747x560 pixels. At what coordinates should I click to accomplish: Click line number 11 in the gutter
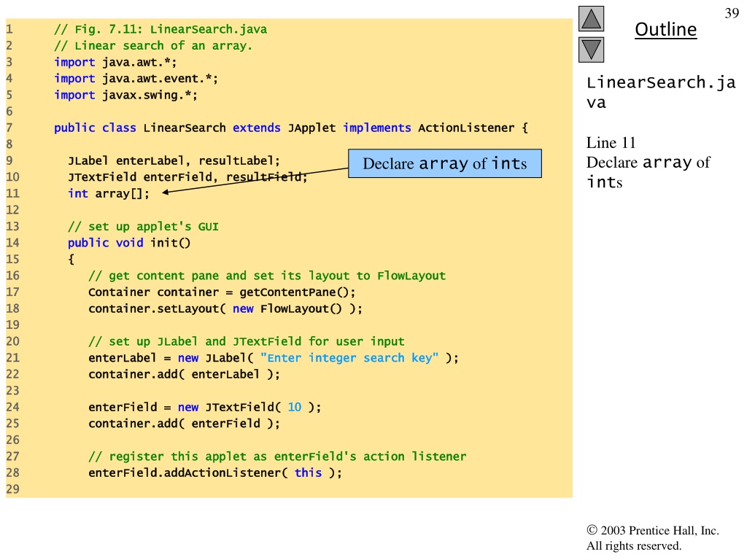pyautogui.click(x=13, y=194)
